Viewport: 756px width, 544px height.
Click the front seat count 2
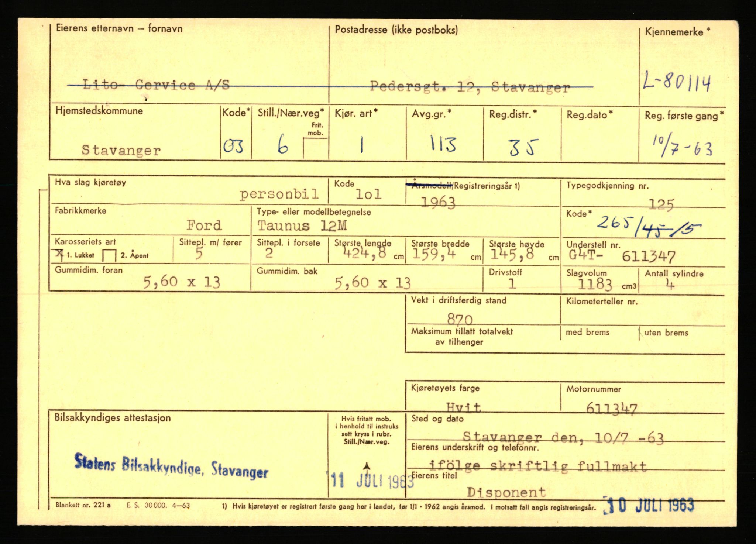(269, 253)
